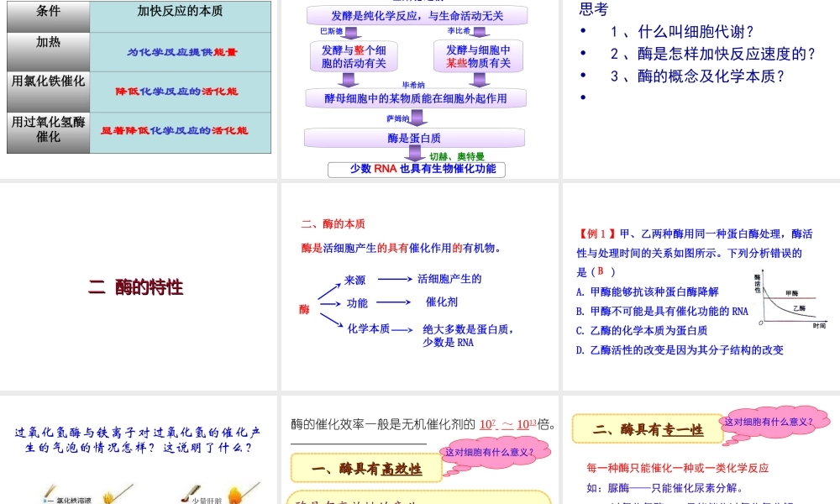Click the line 如:脲酶——只能催化尿素分解
This screenshot has height=504, width=840.
(664, 488)
